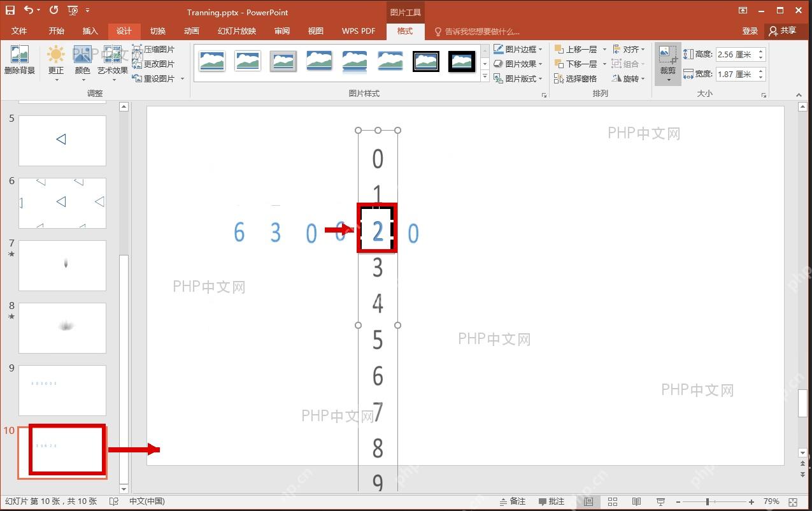Switch to the 动画 (Animations) tab
812x511 pixels.
point(192,31)
